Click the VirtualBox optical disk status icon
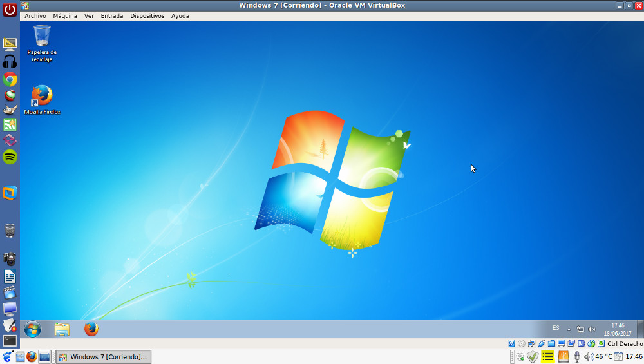 [522, 344]
